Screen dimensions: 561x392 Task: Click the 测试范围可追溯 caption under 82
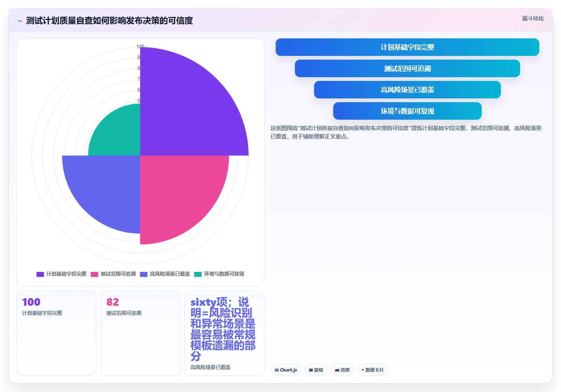(124, 313)
